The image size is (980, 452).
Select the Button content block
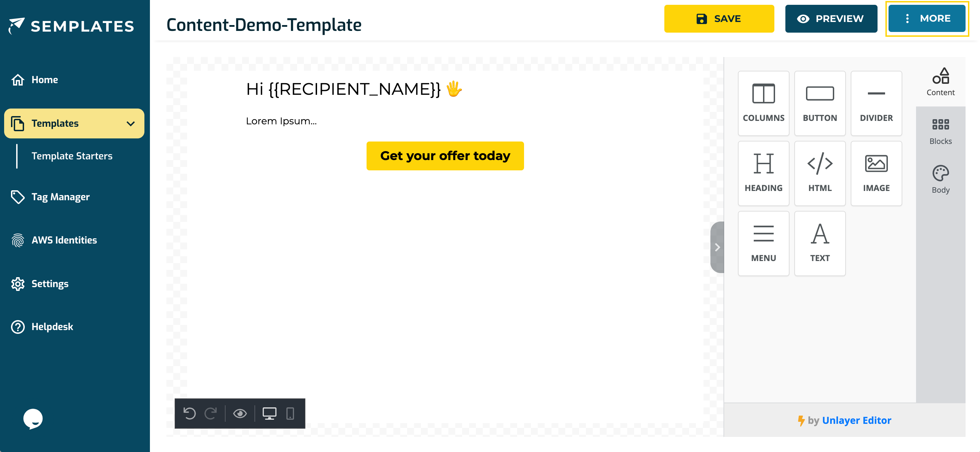(x=820, y=103)
